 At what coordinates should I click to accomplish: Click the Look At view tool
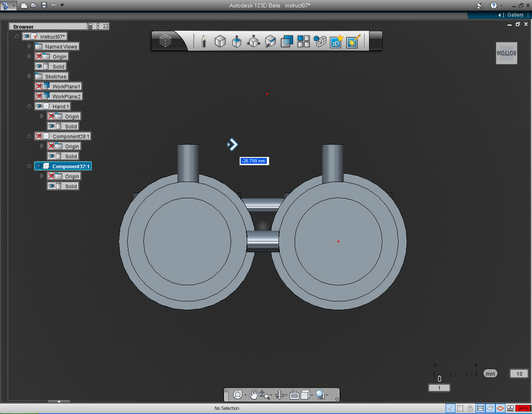tap(294, 395)
